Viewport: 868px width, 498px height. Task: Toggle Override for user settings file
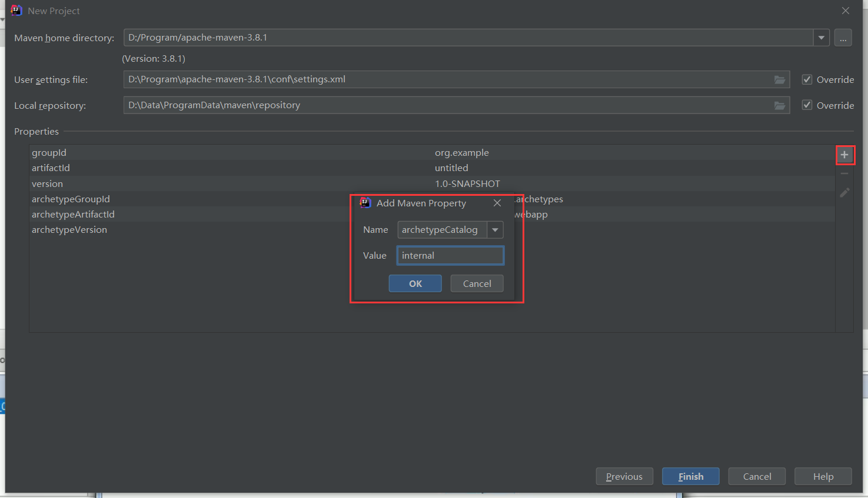[x=807, y=79]
